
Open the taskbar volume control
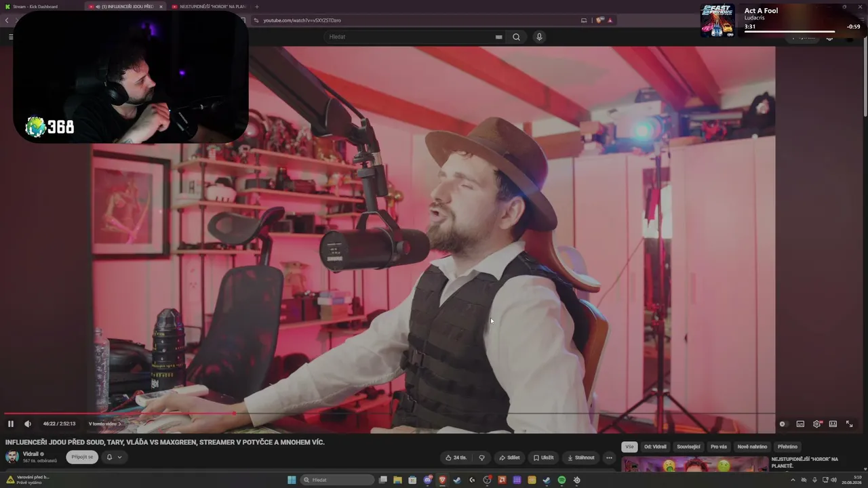pyautogui.click(x=833, y=480)
